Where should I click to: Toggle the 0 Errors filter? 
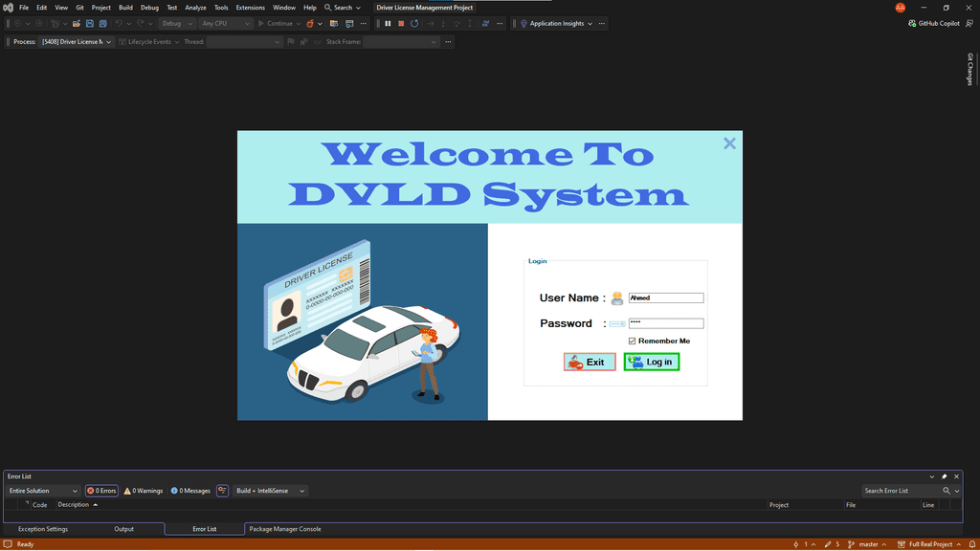[x=101, y=491]
